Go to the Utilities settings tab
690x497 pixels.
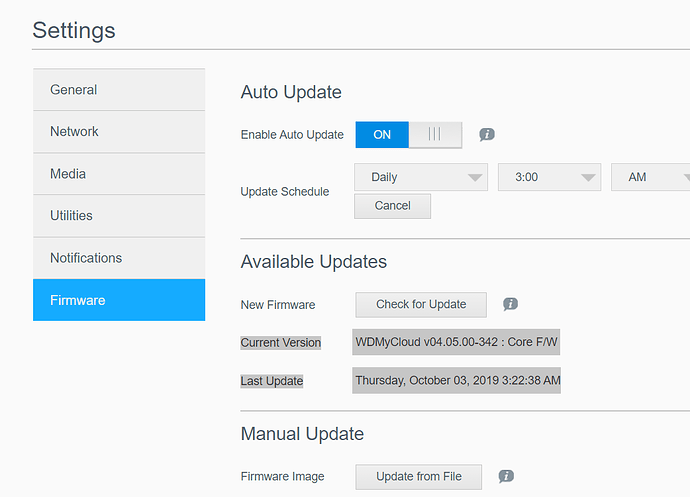click(x=119, y=216)
